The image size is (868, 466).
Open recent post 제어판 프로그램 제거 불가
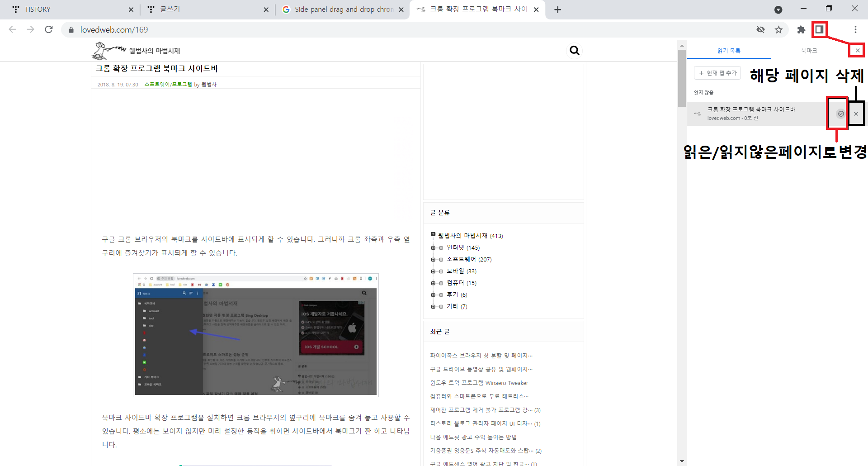(481, 410)
